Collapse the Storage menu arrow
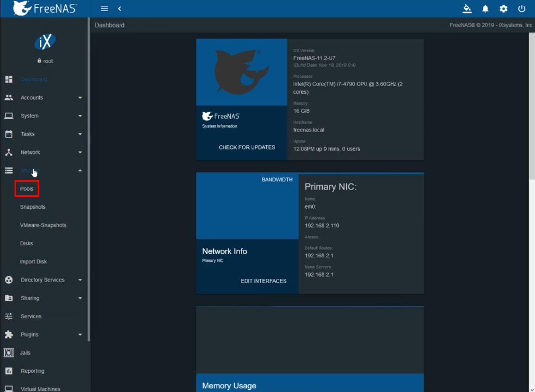Image resolution: width=535 pixels, height=392 pixels. [x=80, y=171]
